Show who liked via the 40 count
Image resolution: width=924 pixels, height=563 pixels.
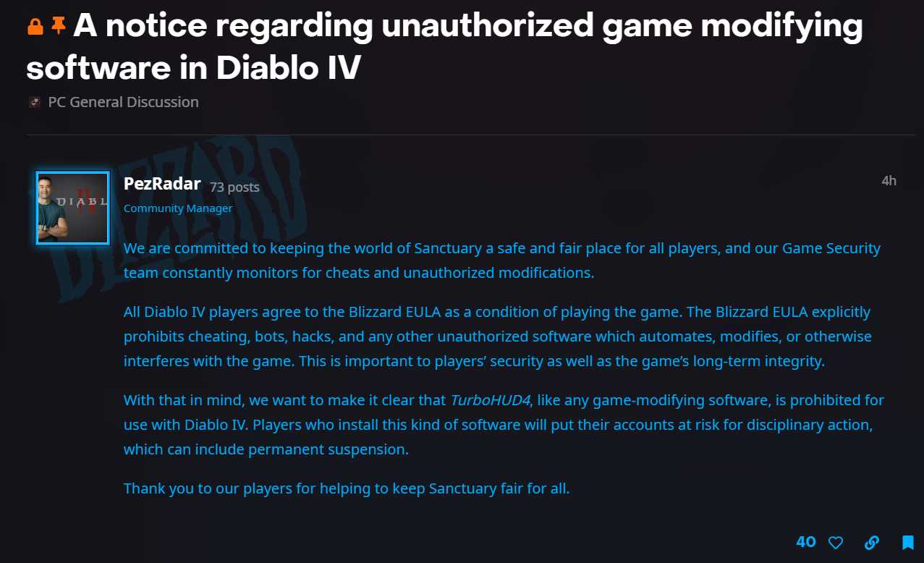click(805, 541)
